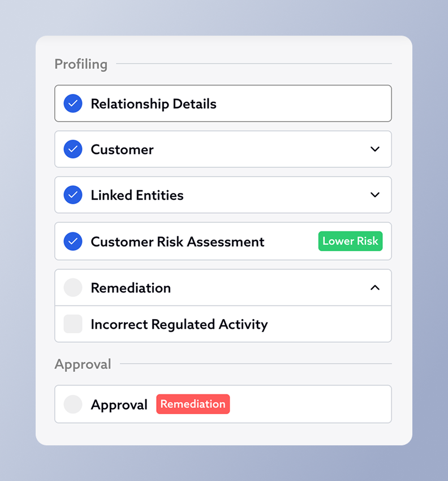The height and width of the screenshot is (481, 448).
Task: Click the Profiling section heading
Action: (x=81, y=64)
